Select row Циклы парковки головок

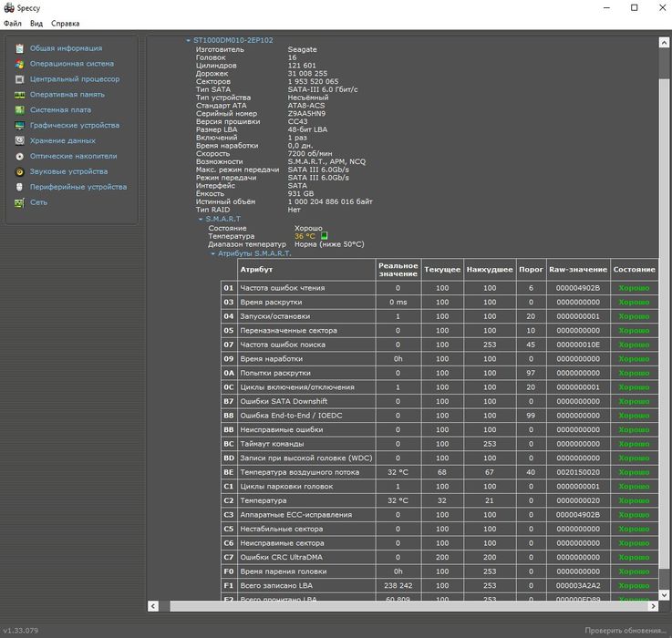pos(439,487)
